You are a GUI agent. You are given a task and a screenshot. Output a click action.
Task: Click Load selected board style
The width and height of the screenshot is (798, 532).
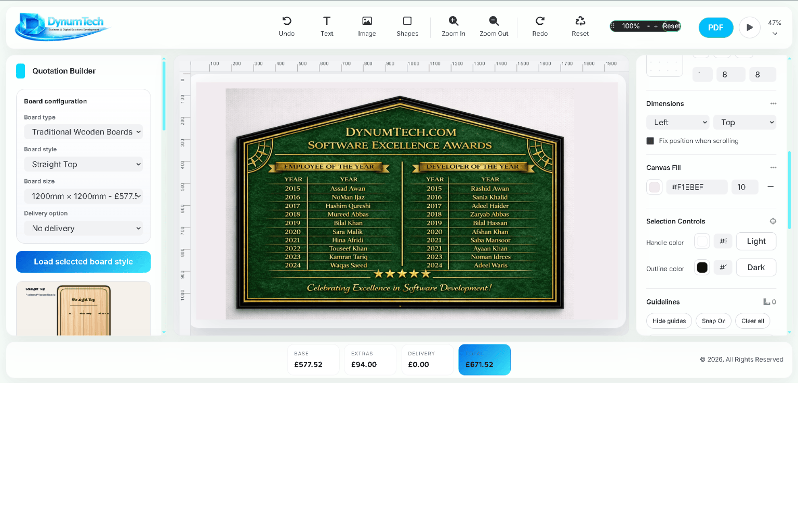pos(83,262)
